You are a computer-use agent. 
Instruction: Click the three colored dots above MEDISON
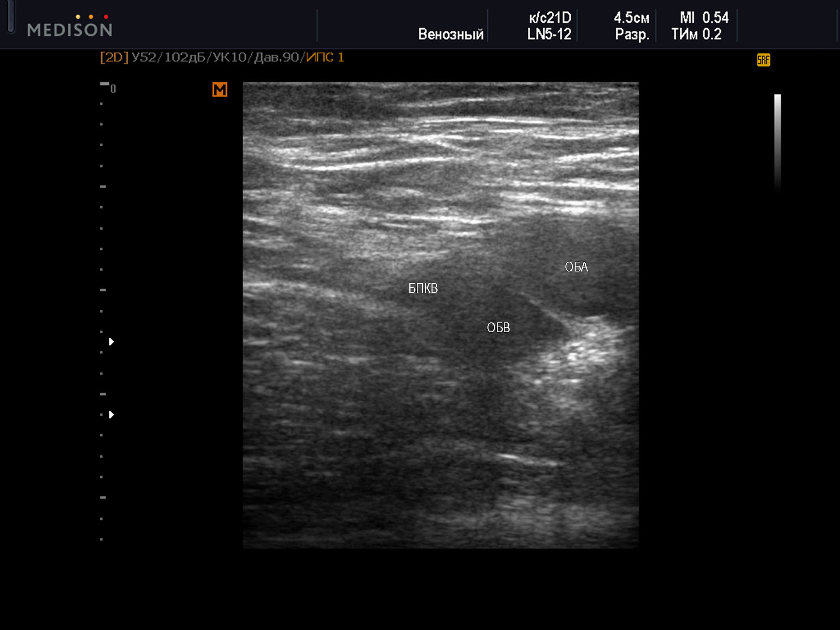click(92, 17)
